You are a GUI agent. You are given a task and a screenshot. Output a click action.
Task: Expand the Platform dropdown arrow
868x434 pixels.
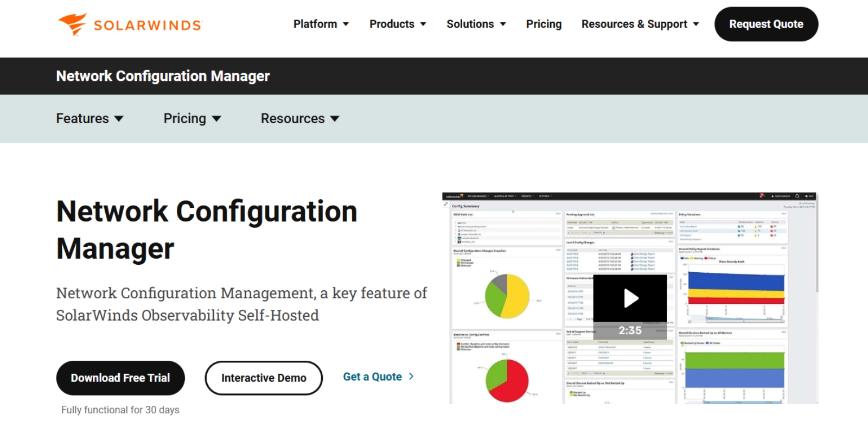click(x=346, y=24)
